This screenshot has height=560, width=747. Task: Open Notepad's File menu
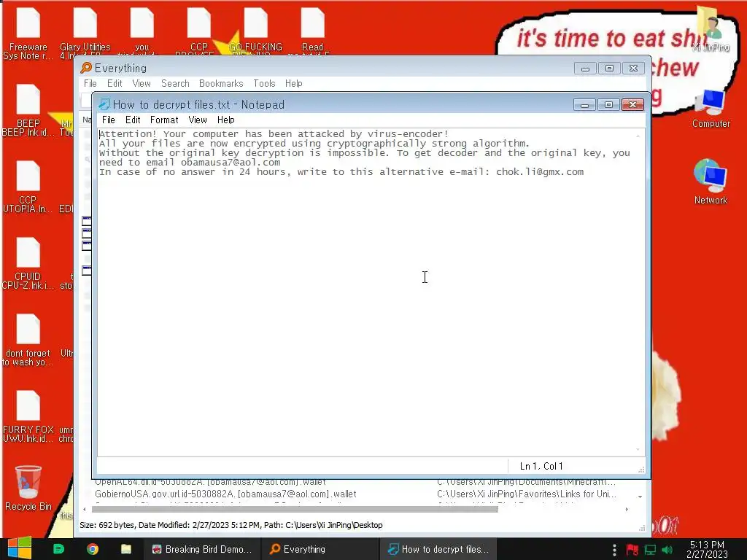pyautogui.click(x=108, y=120)
